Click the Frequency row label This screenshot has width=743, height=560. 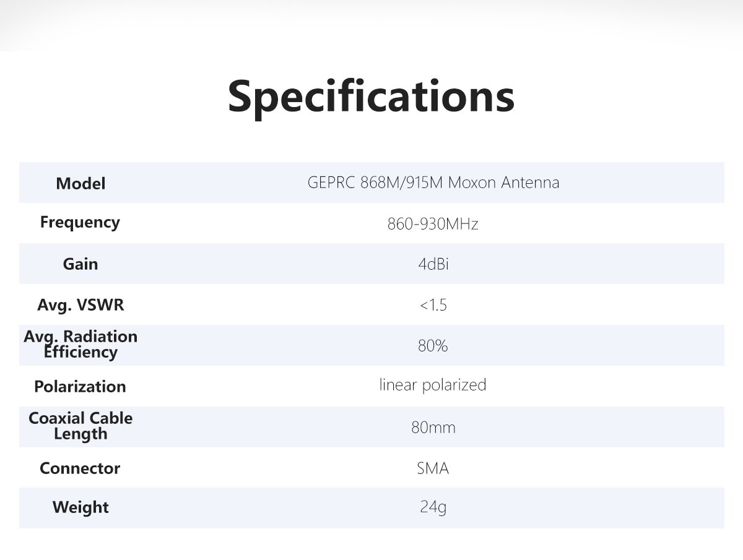(80, 222)
